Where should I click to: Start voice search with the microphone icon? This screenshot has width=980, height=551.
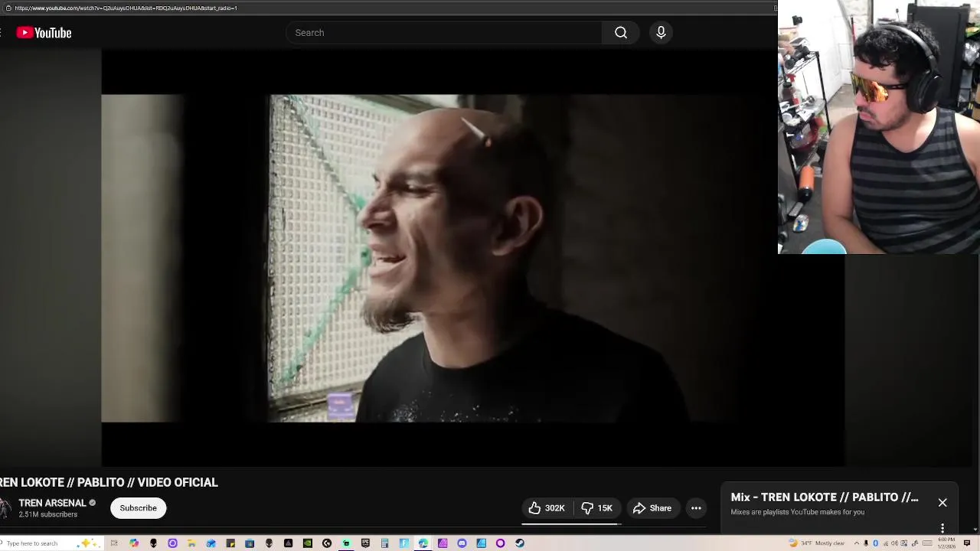[661, 33]
